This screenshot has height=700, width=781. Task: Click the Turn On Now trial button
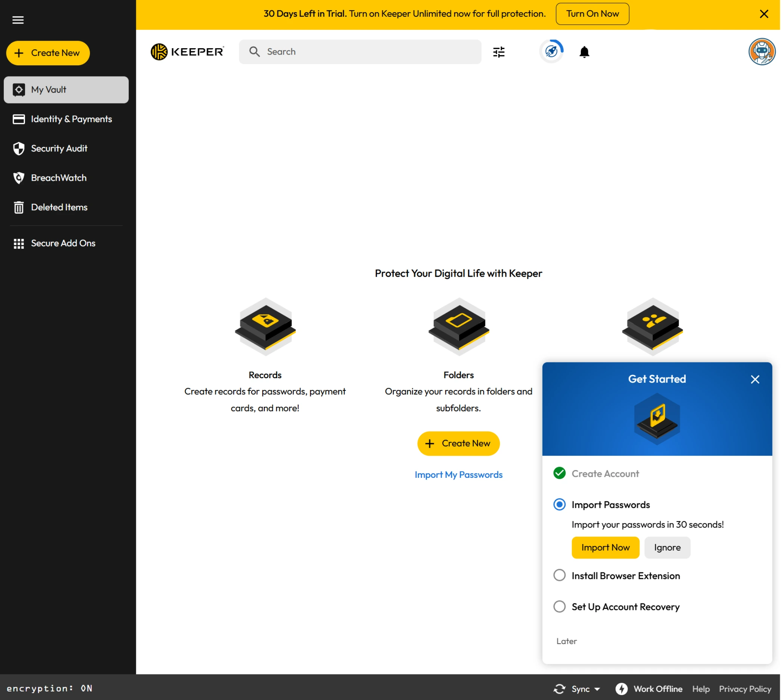coord(592,14)
